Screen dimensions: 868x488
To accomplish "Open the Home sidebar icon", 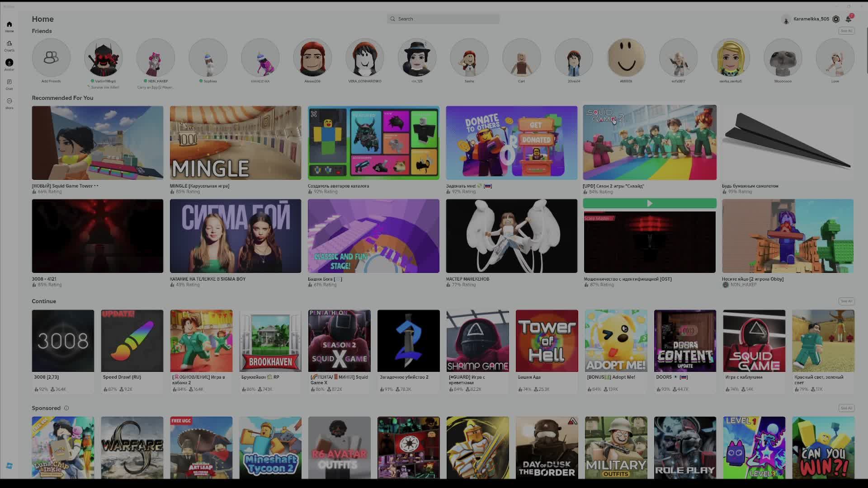I will (9, 24).
